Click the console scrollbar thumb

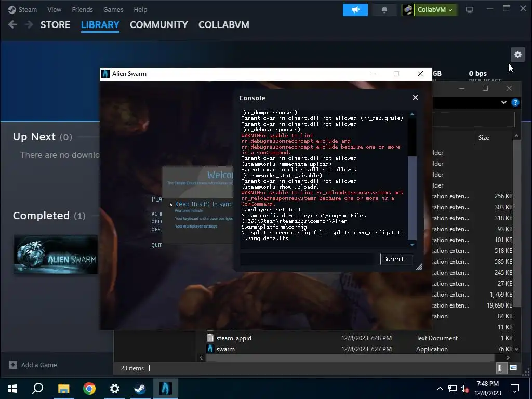pos(412,198)
